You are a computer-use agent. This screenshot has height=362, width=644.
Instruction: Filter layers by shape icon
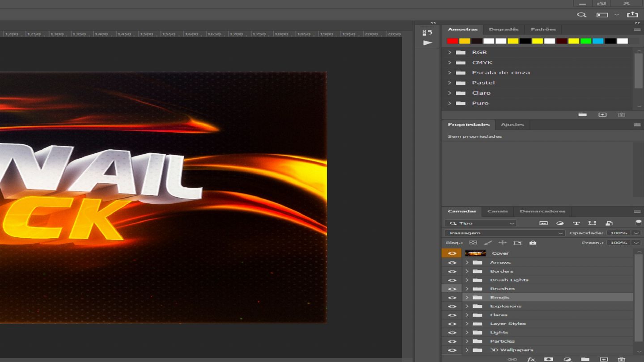coord(592,223)
